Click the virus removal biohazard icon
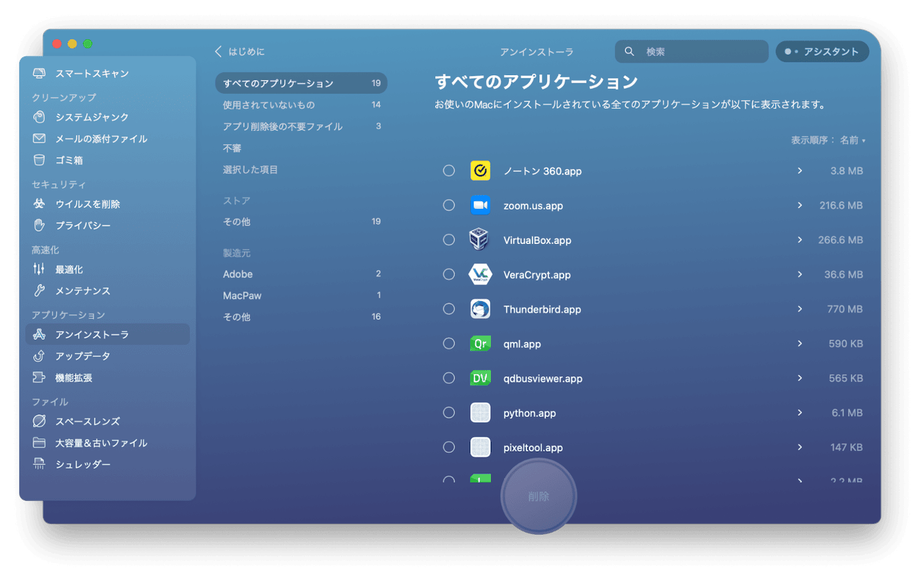This screenshot has height=581, width=924. pos(40,204)
